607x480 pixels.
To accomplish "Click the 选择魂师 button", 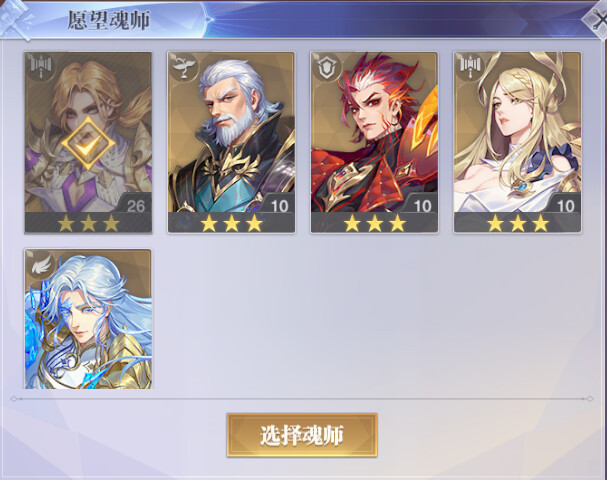I will 302,435.
